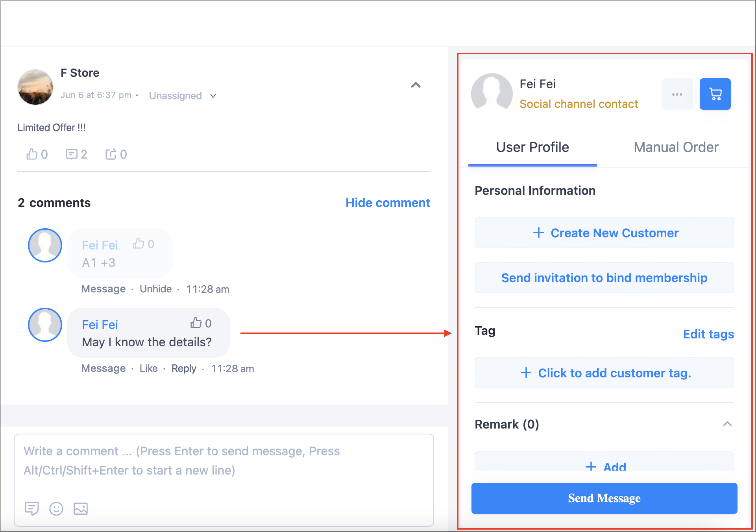
Task: Select the User Profile tab
Action: (532, 147)
